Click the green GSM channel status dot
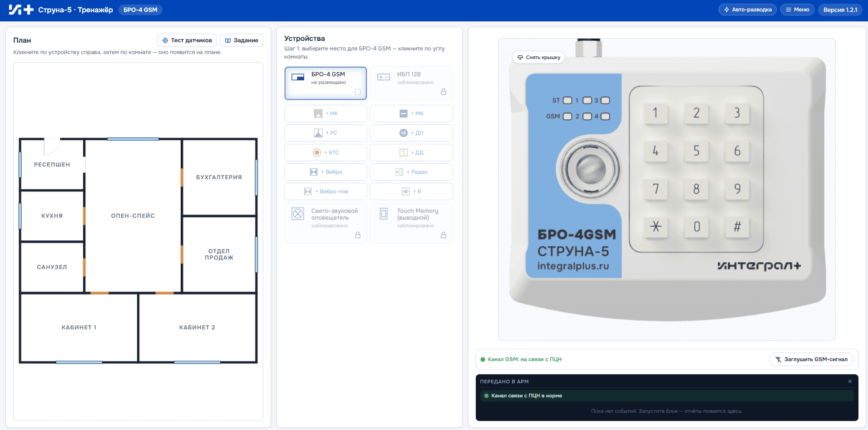 [x=483, y=360]
